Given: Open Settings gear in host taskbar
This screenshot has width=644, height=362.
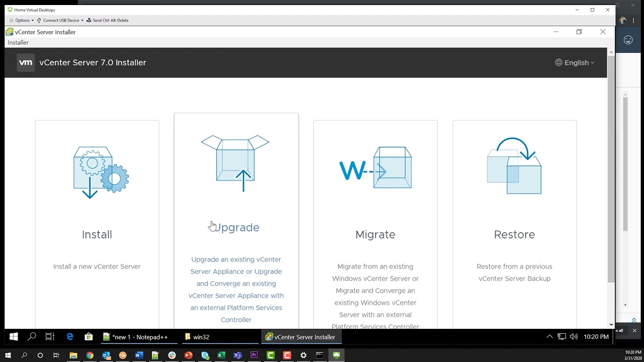Looking at the screenshot, I should [303, 355].
